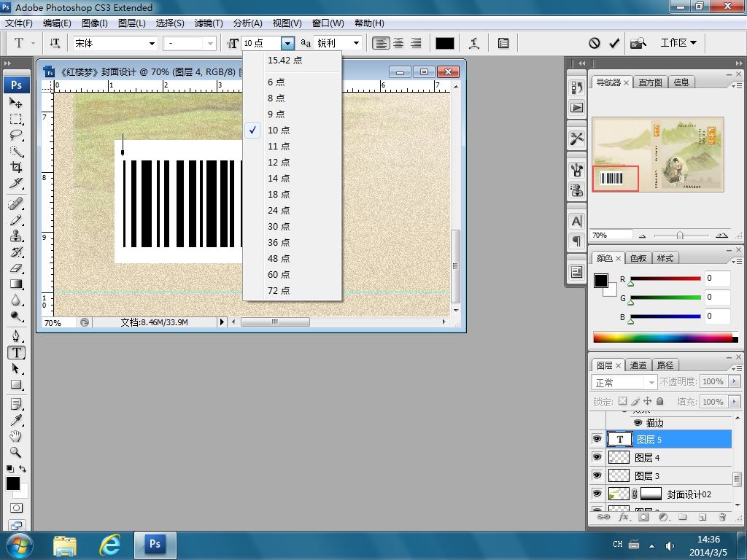Select the Notes tool
This screenshot has width=747, height=560.
click(x=16, y=405)
